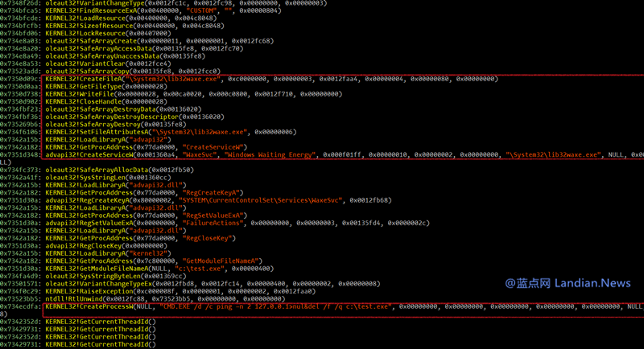The height and width of the screenshot is (349, 644).
Task: Click the CreateFileA lib32waxe.exe call line
Action: 242,79
